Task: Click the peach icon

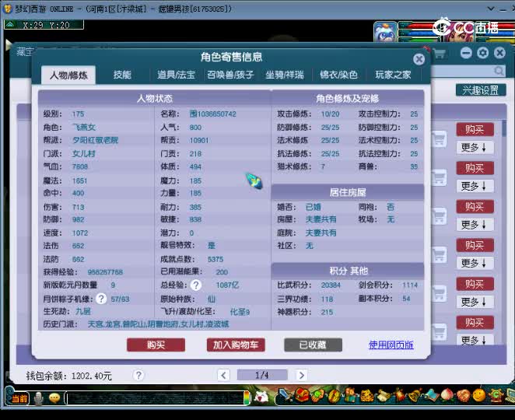Action: (447, 395)
